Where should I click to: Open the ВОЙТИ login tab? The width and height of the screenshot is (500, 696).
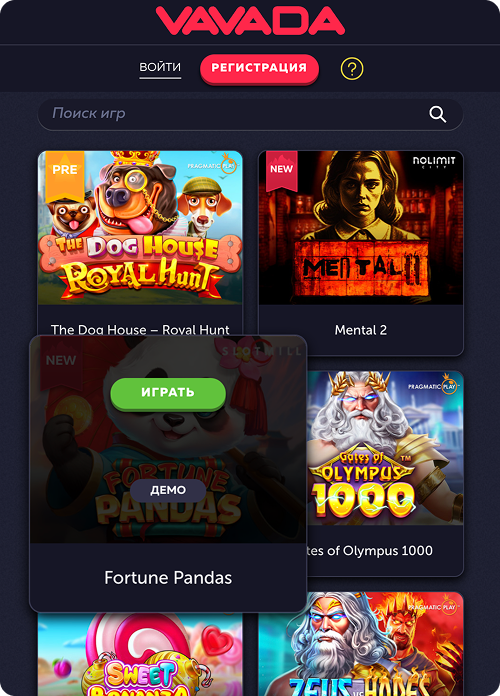(160, 68)
